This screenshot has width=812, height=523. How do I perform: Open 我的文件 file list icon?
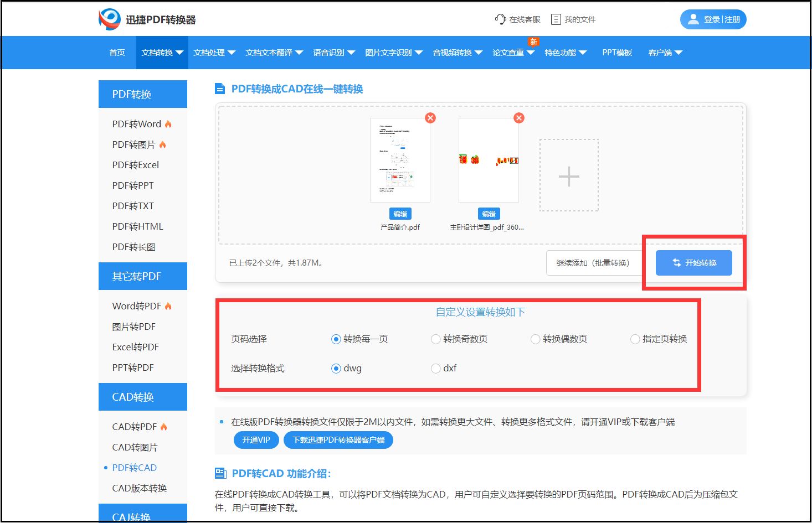point(555,18)
